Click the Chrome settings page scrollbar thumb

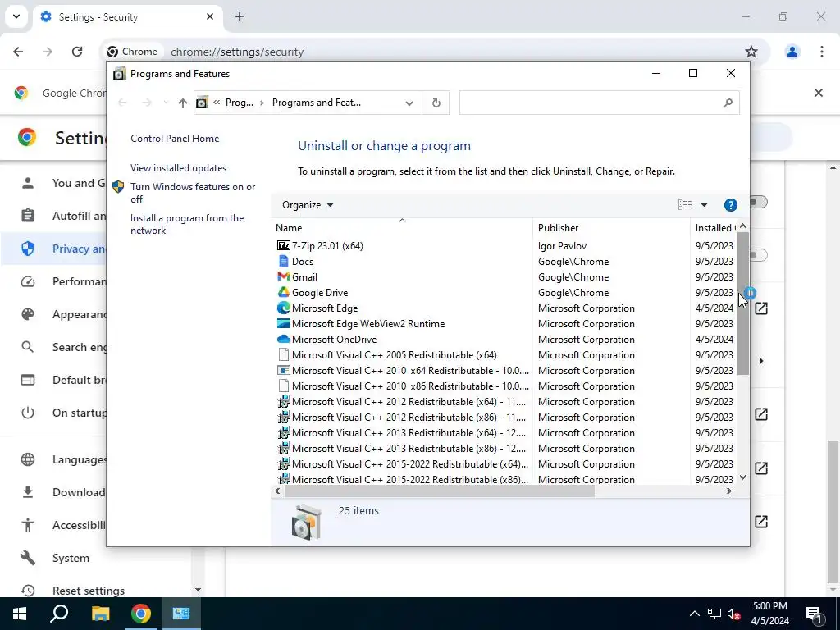(x=833, y=511)
